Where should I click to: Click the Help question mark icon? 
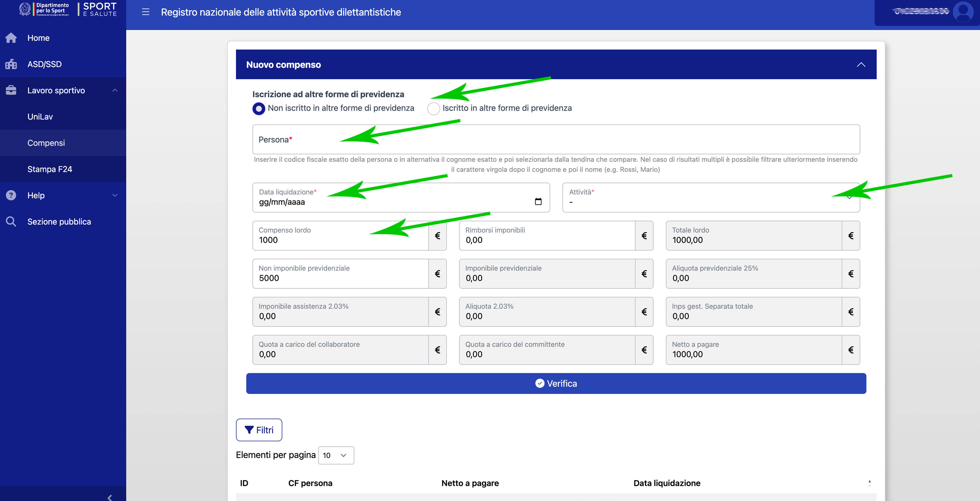(11, 195)
